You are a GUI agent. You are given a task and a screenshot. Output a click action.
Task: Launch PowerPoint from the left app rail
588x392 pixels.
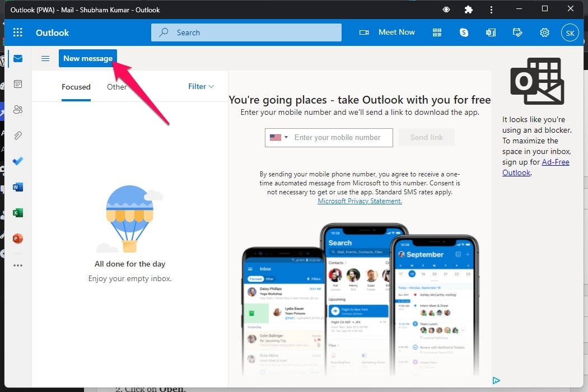pyautogui.click(x=18, y=239)
